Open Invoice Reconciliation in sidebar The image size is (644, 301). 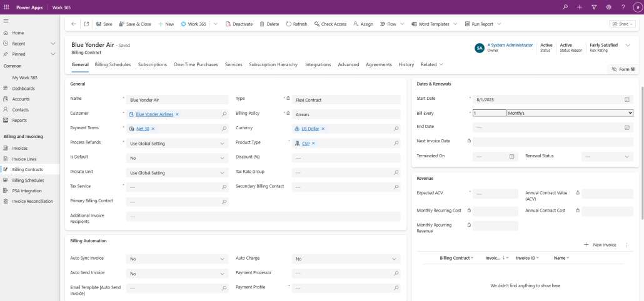[33, 201]
